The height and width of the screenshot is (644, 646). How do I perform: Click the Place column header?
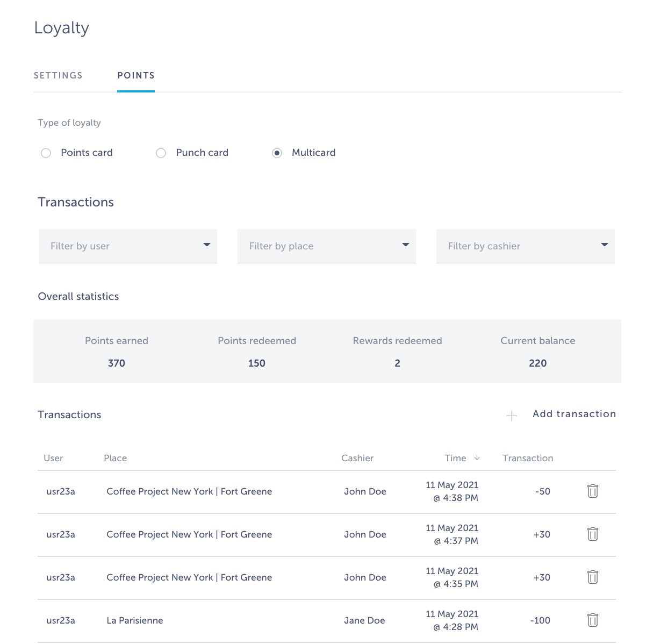pyautogui.click(x=116, y=458)
